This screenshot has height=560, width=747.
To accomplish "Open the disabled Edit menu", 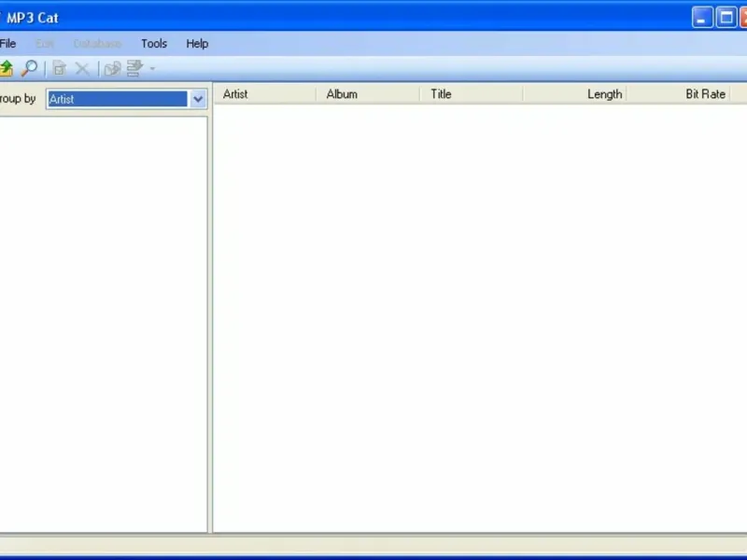I will (45, 44).
